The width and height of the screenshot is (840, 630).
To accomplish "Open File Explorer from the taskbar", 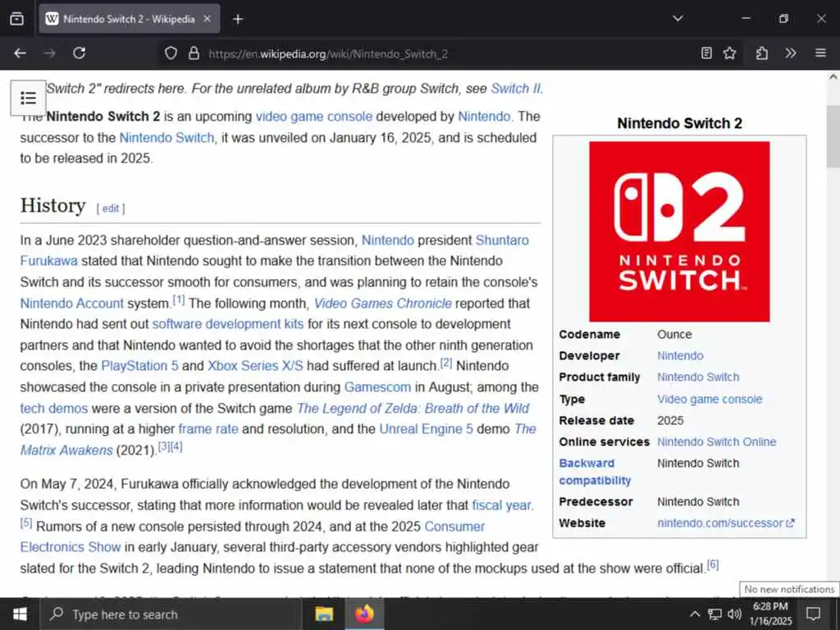I will (324, 614).
